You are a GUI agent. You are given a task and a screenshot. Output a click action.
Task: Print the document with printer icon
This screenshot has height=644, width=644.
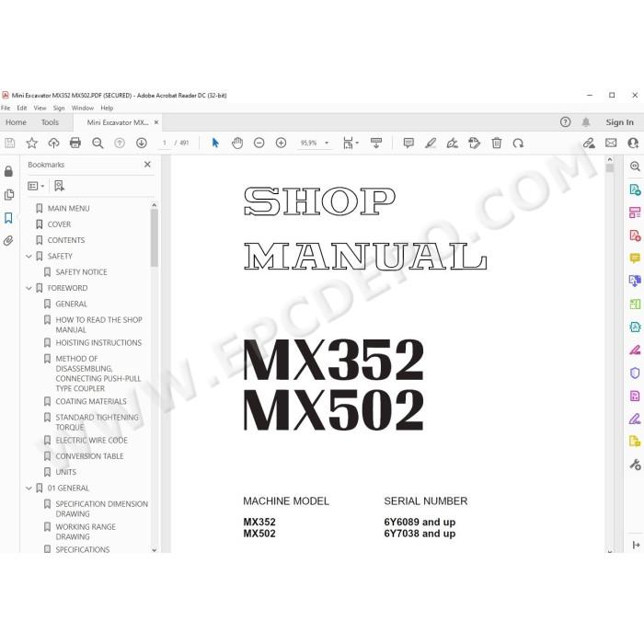coord(75,143)
